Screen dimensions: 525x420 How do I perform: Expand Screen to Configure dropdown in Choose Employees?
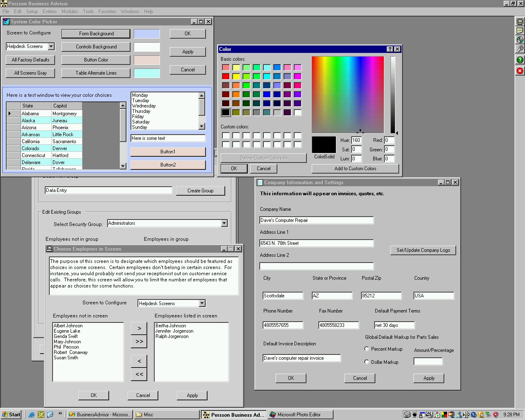coord(202,304)
